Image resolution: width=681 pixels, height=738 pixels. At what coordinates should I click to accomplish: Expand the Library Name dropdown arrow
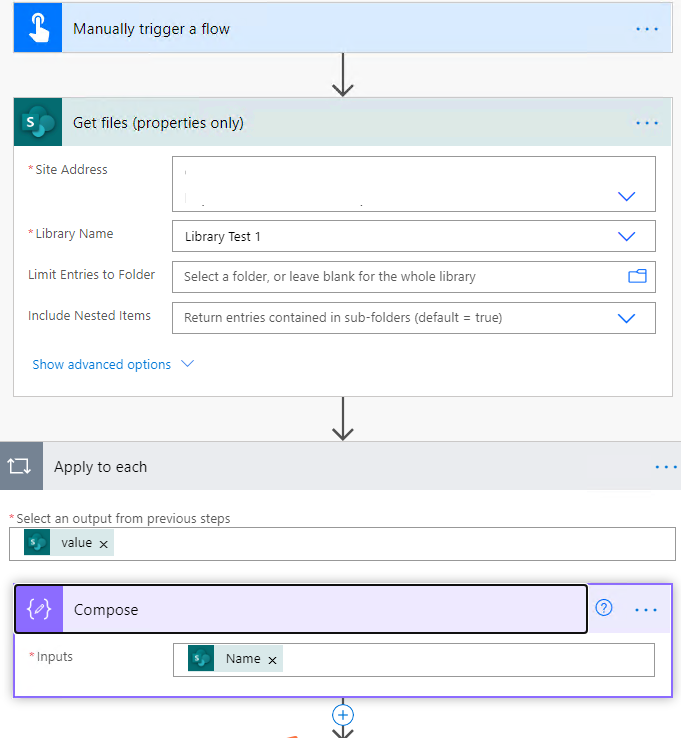626,236
